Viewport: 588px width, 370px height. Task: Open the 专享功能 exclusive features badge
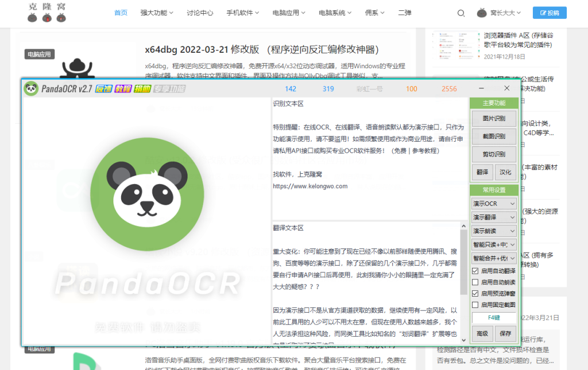pyautogui.click(x=169, y=89)
